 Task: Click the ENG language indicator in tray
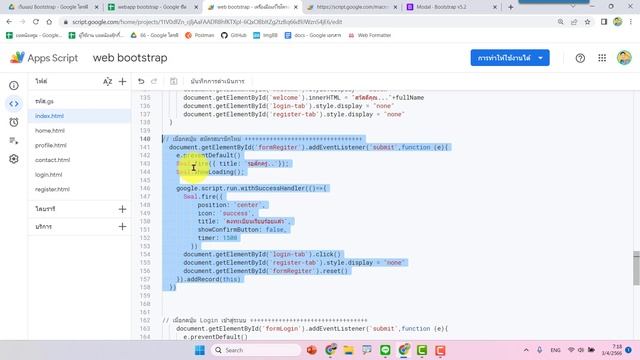tap(555, 350)
